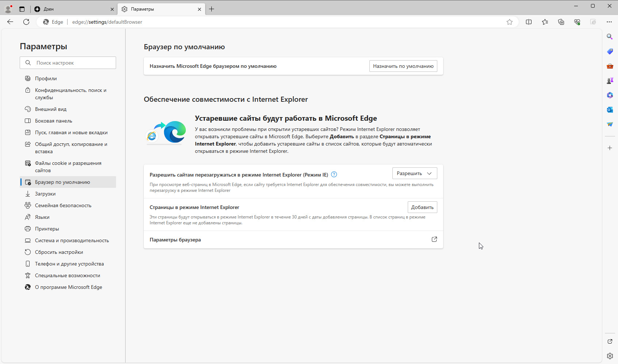Click the IE mode help question icon

[x=334, y=174]
